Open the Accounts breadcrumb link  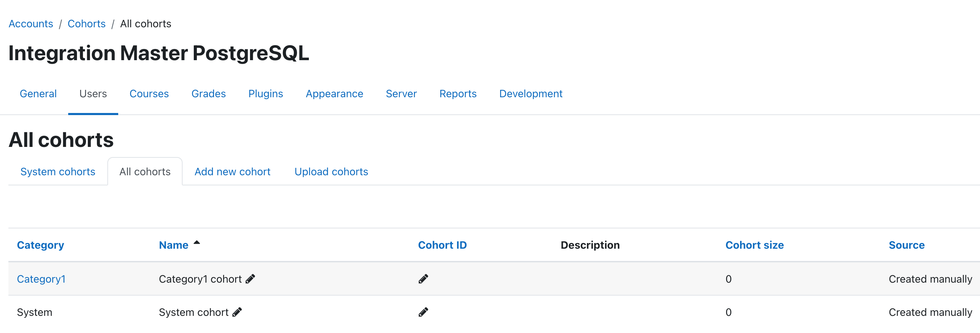point(31,23)
